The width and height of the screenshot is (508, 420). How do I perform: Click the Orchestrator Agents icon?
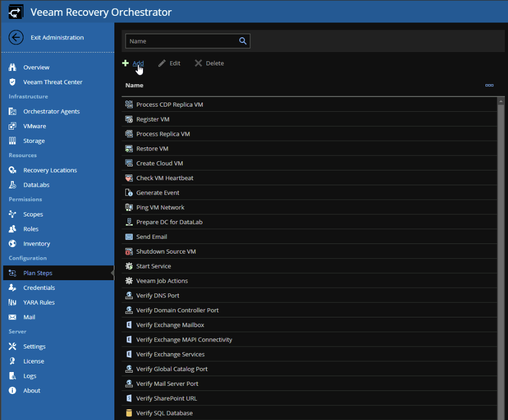[x=12, y=111]
